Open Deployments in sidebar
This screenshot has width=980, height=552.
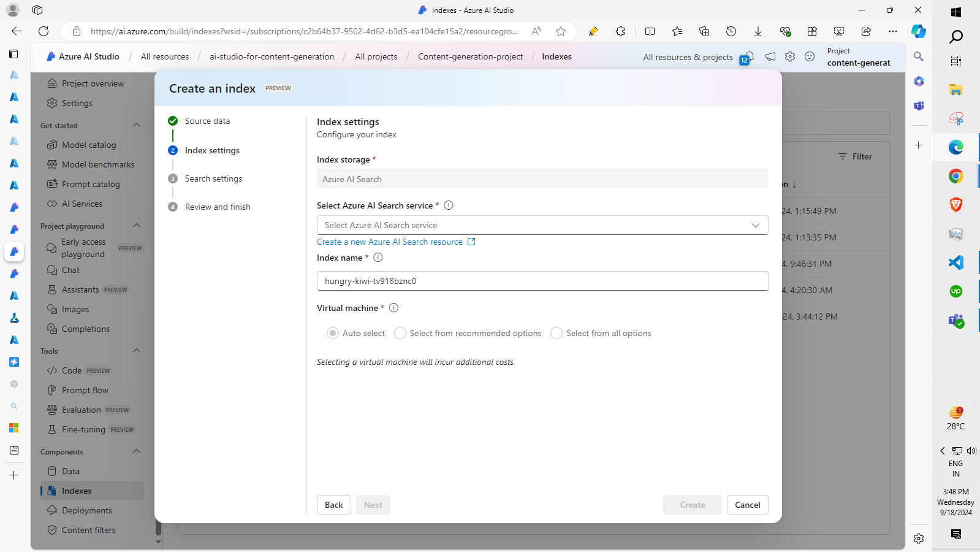tap(87, 510)
